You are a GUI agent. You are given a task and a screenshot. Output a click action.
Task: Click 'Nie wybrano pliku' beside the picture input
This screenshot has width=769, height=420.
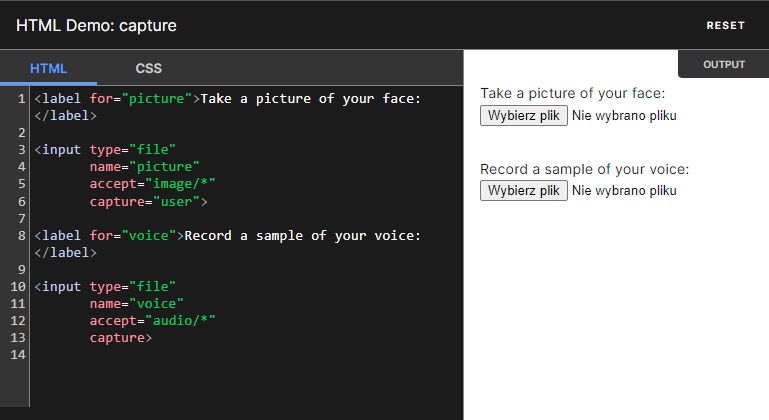coord(625,116)
